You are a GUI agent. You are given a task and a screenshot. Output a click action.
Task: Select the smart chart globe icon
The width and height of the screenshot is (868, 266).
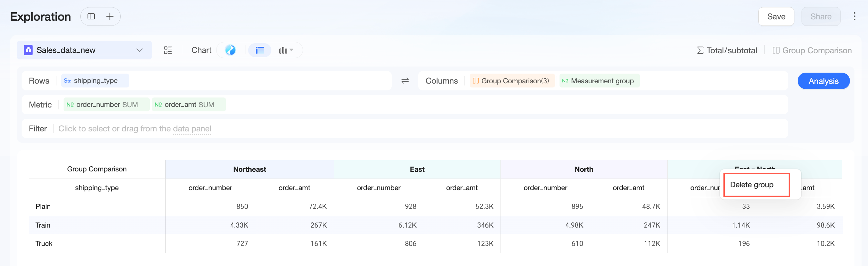pyautogui.click(x=230, y=50)
